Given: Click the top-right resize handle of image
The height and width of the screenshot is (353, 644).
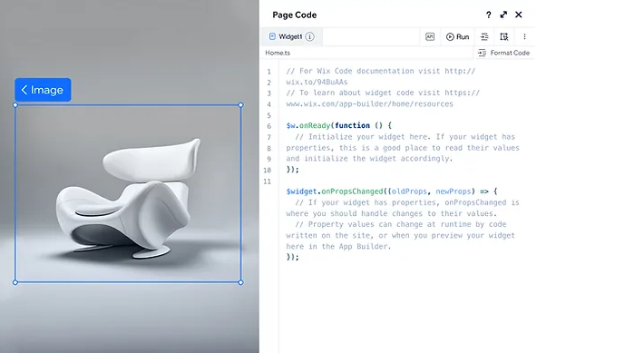Looking at the screenshot, I should 241,105.
